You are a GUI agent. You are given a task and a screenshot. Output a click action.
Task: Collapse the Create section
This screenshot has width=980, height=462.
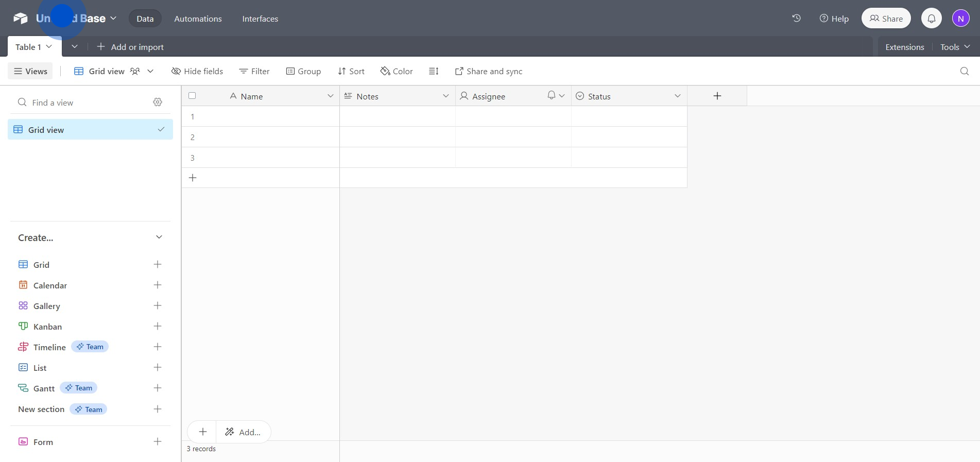pyautogui.click(x=159, y=237)
